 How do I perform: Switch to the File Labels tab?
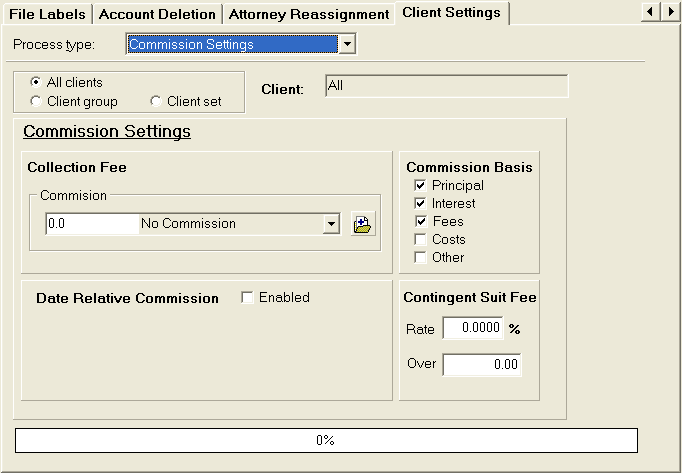tap(47, 14)
